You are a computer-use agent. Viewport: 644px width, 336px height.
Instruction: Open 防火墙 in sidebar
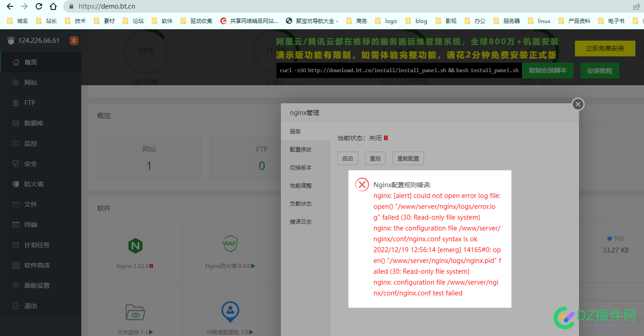[x=41, y=184]
